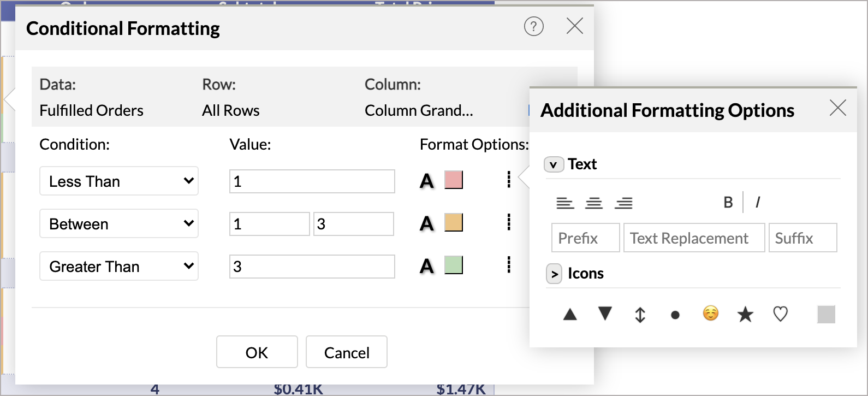Click the pink background color swatch
Screen dimensions: 868x396
tap(454, 180)
